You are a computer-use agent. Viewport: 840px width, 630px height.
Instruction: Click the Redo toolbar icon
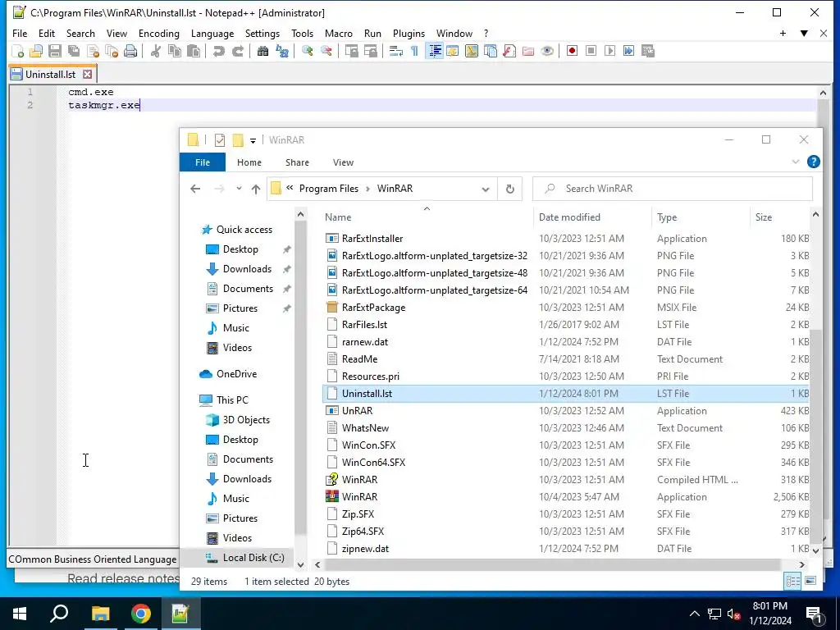(237, 51)
